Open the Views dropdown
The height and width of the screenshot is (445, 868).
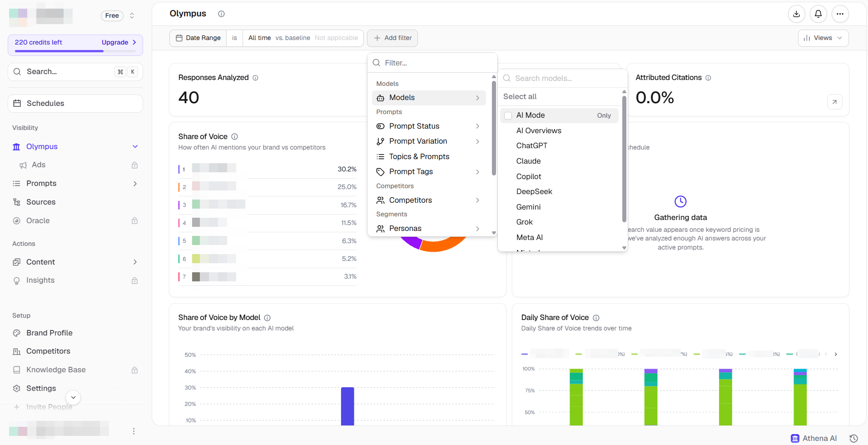pyautogui.click(x=823, y=38)
